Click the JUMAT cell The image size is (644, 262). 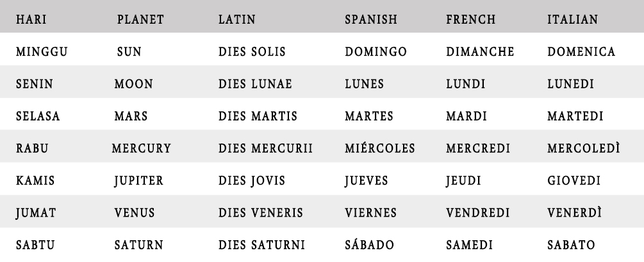[36, 213]
